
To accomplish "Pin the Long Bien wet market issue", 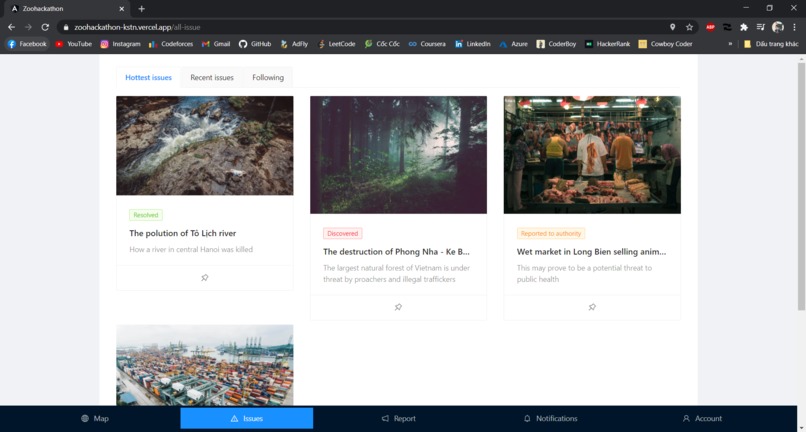I will pyautogui.click(x=592, y=307).
